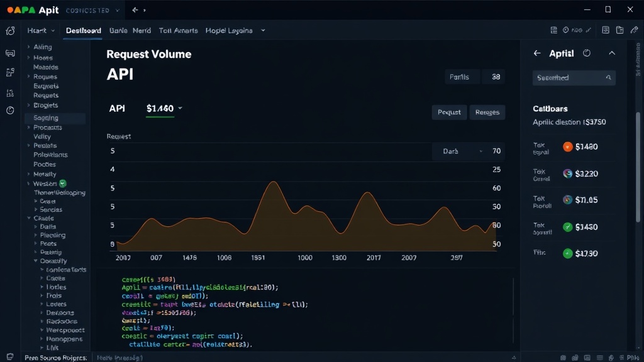Open the chevron dropdown after Hopiel Leyoins

(x=263, y=30)
